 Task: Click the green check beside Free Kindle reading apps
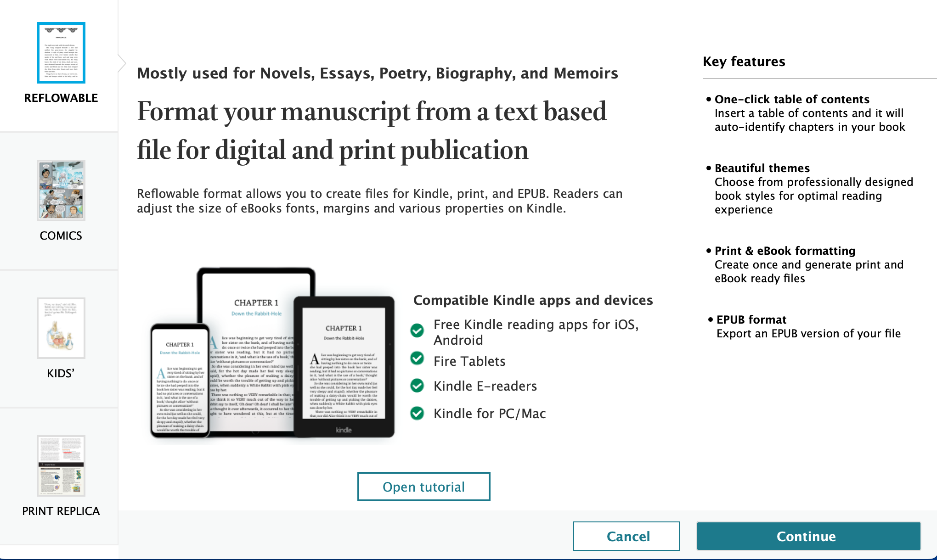[417, 330]
